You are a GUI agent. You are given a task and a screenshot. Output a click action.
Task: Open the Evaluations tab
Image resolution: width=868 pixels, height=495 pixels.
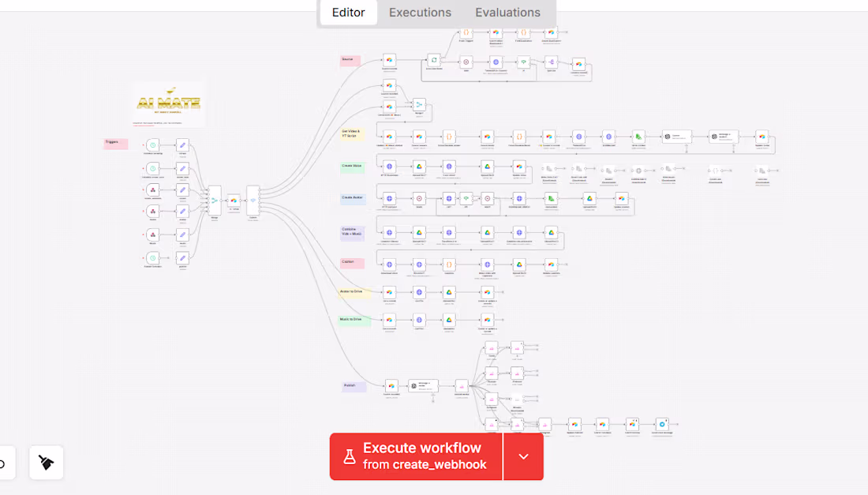tap(507, 12)
